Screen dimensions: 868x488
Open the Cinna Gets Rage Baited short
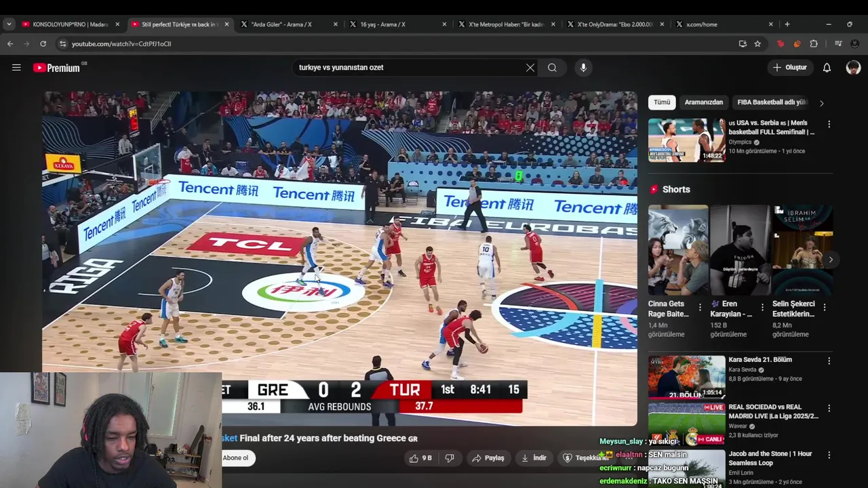[x=677, y=251]
